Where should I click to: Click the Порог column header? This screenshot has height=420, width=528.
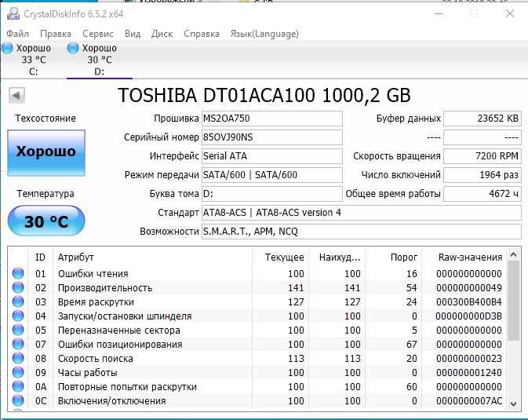tap(393, 257)
